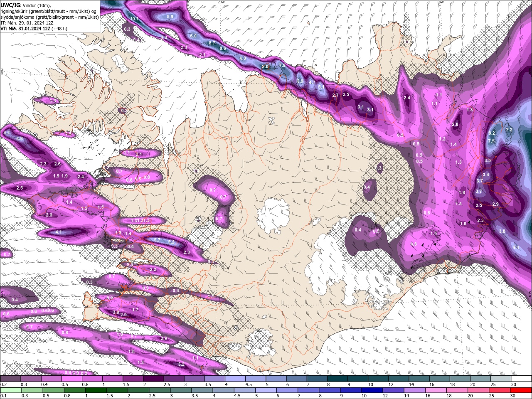Click the snow scale swatch between 0.2 and 0.3
The height and width of the screenshot is (399, 532).
point(10,379)
